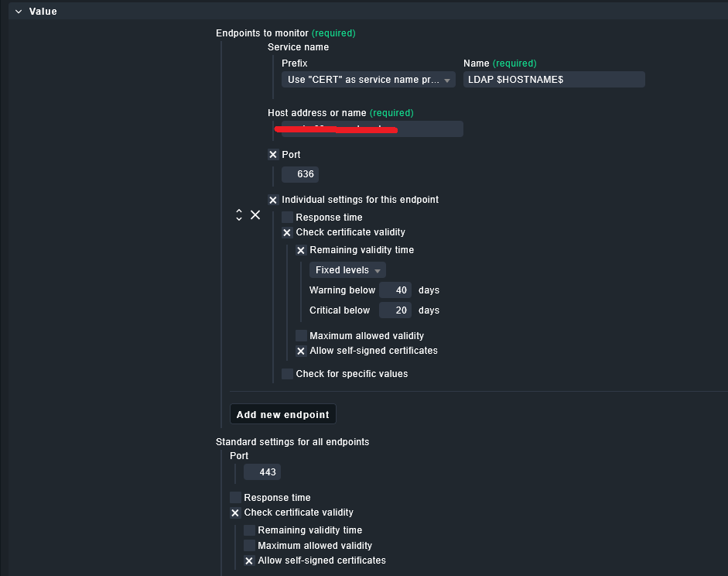
Task: Click the Add new endpoint button
Action: 283,414
